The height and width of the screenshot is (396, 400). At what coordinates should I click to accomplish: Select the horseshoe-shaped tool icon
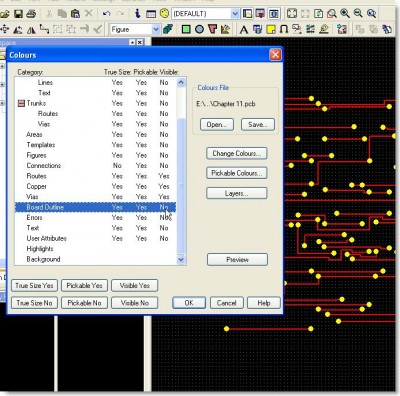pos(284,30)
